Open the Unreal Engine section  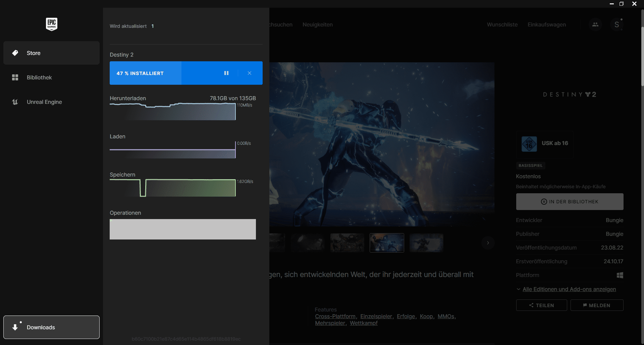pos(51,102)
